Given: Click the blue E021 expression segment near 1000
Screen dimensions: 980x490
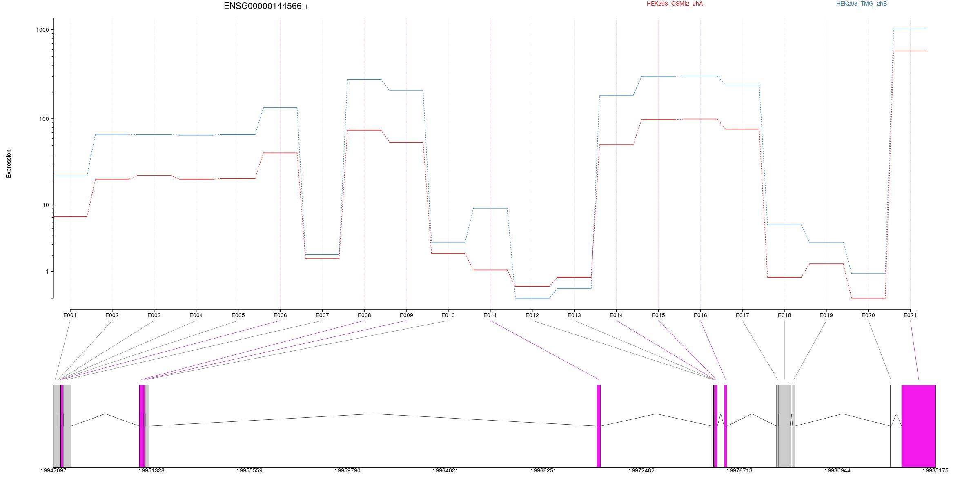Looking at the screenshot, I should coord(910,29).
